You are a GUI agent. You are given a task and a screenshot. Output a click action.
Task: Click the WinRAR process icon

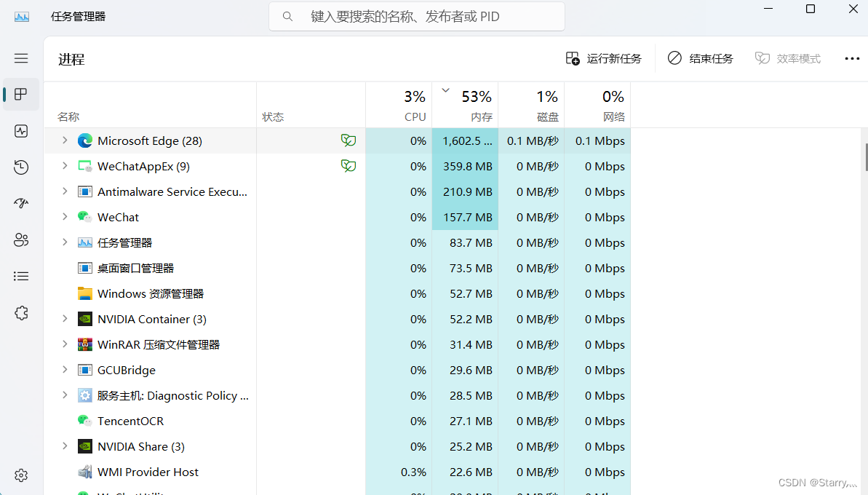click(84, 344)
